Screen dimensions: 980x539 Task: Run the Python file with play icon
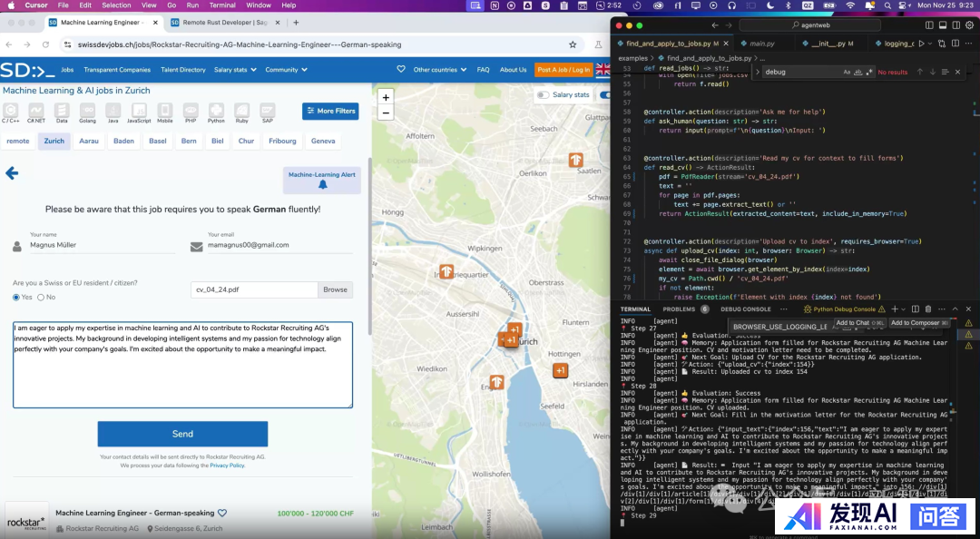(922, 44)
